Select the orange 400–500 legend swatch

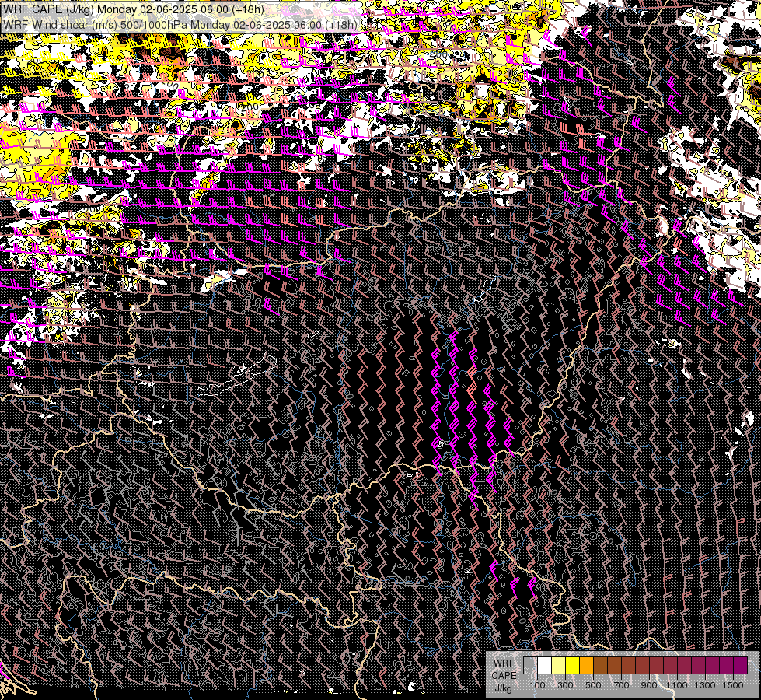(586, 665)
